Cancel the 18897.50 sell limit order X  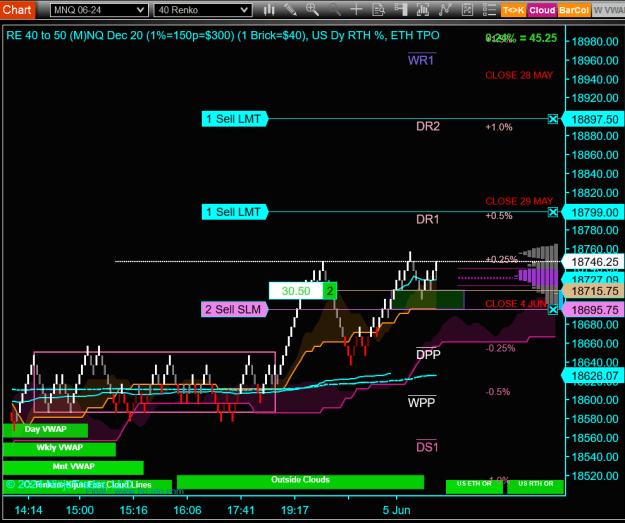pyautogui.click(x=552, y=119)
